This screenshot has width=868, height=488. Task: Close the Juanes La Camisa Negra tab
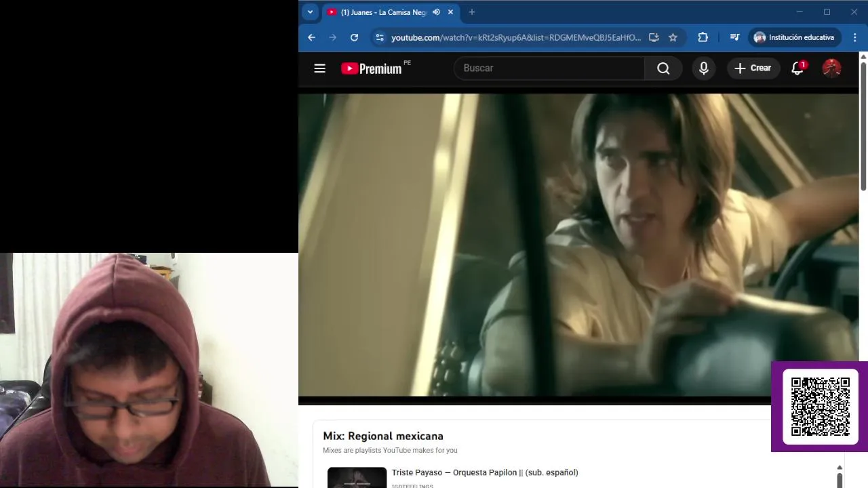tap(450, 12)
